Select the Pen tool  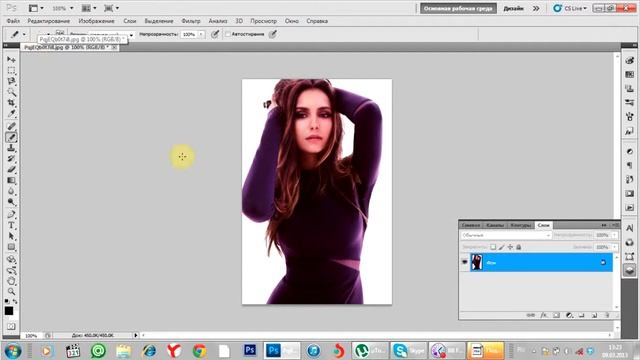(11, 215)
